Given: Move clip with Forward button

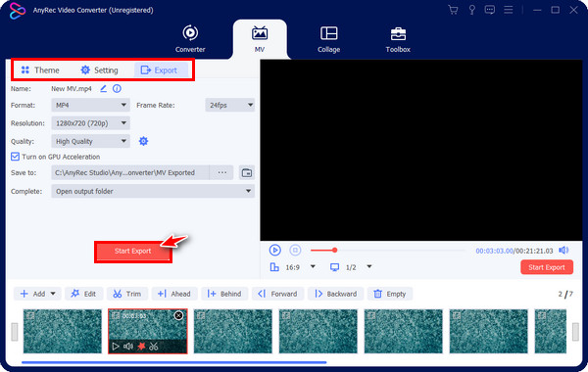Looking at the screenshot, I should coord(277,294).
